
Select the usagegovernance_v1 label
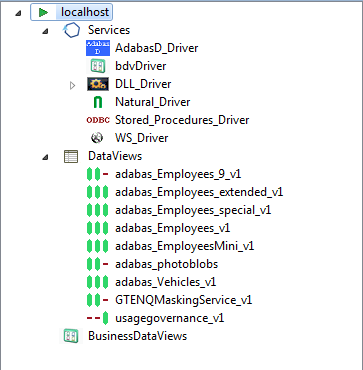click(x=170, y=318)
